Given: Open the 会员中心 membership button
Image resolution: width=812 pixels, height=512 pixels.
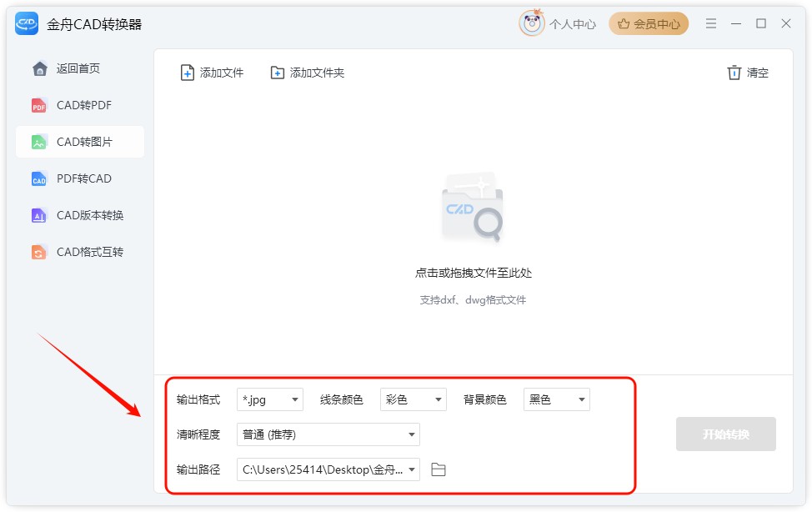Looking at the screenshot, I should click(x=649, y=24).
